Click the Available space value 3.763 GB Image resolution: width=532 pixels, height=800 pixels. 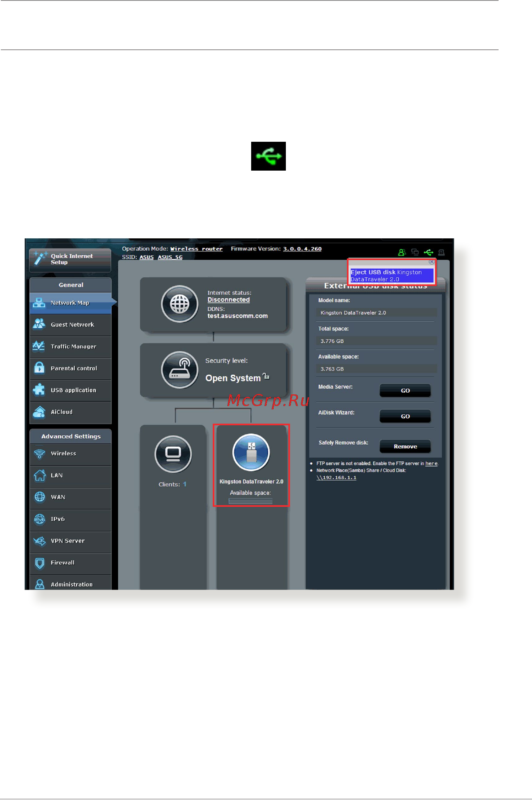click(x=377, y=369)
